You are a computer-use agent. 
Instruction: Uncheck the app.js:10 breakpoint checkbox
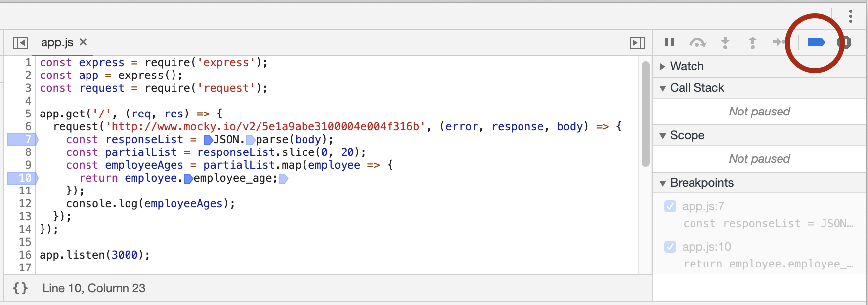(x=670, y=247)
